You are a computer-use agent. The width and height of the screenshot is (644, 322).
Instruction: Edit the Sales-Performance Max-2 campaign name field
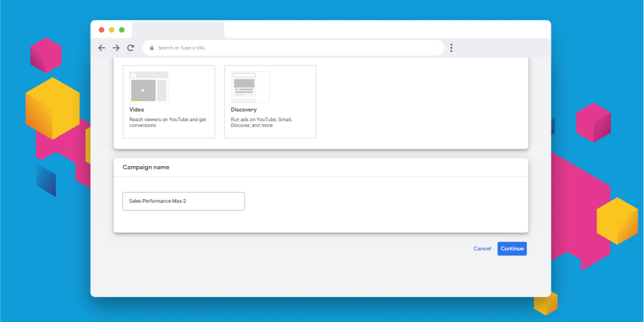pos(183,201)
